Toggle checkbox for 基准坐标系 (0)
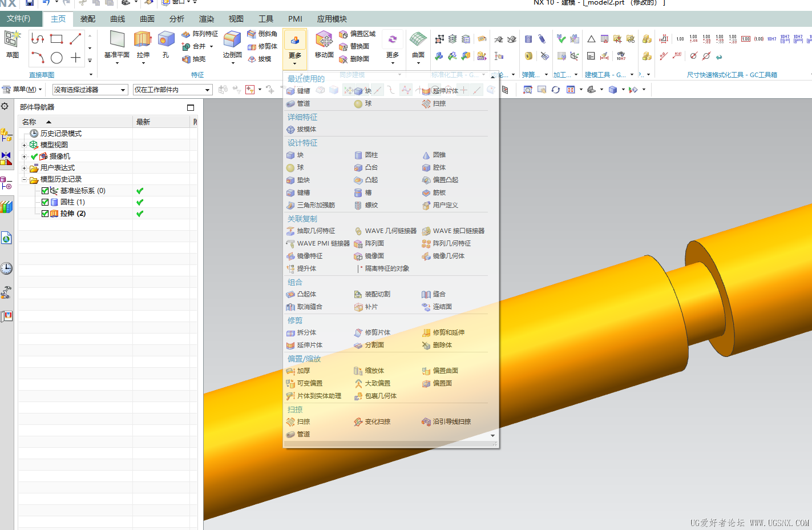812x530 pixels. click(45, 191)
